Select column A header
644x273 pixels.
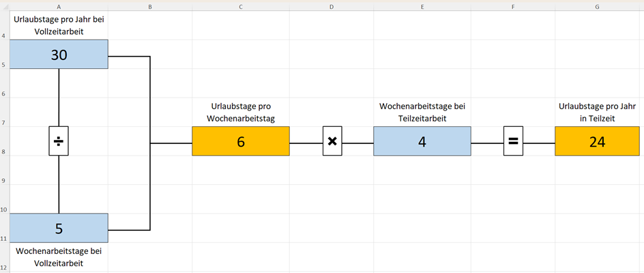click(x=59, y=6)
